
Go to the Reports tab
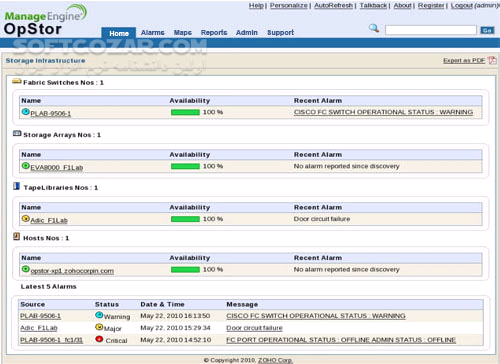point(214,32)
